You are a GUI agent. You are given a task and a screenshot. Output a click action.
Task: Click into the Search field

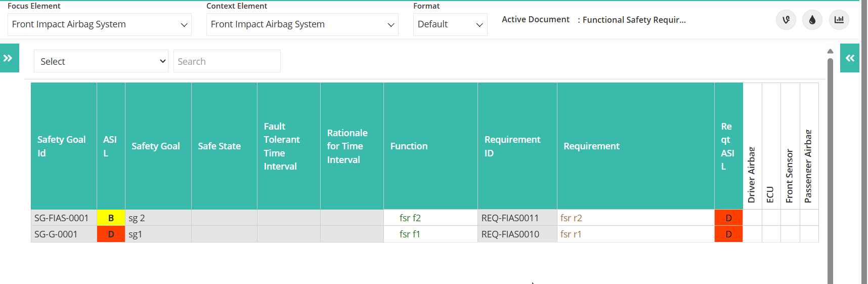227,61
